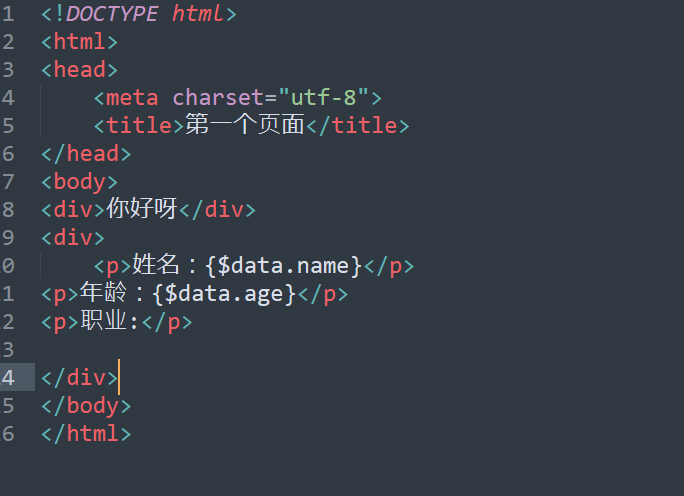Place cursor on opening html tag
The image size is (684, 496).
click(x=79, y=42)
